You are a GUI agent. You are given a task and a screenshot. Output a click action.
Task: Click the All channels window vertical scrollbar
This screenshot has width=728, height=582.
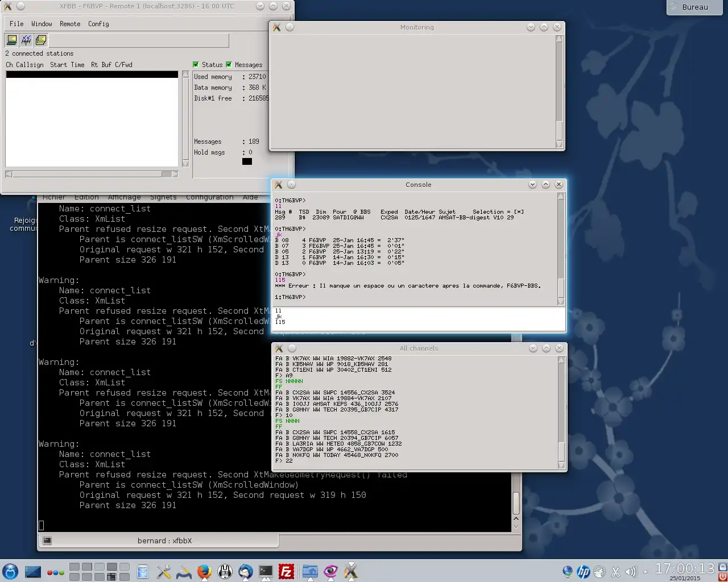(562, 413)
